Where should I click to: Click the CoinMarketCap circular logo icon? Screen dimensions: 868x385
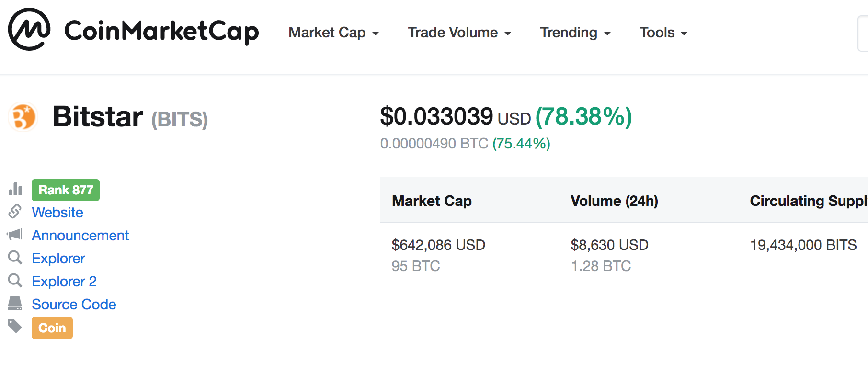pyautogui.click(x=29, y=30)
